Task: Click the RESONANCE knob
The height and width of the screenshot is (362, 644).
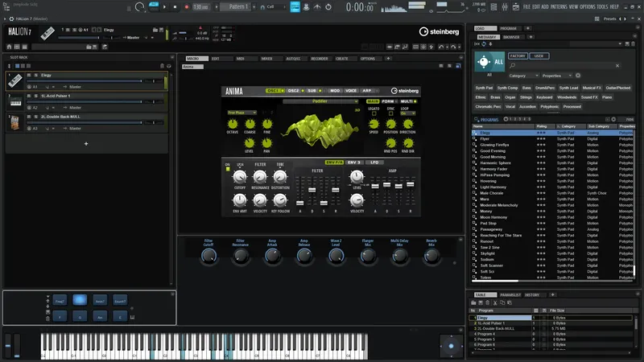Action: coord(260,177)
